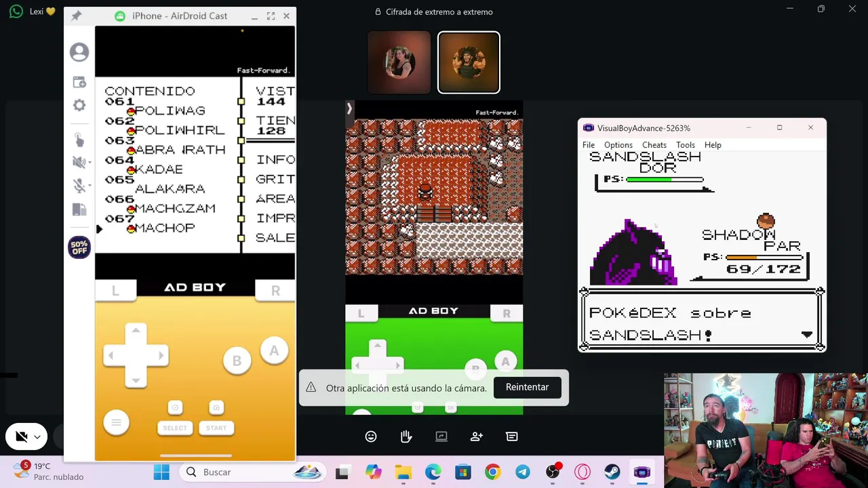
Task: Tap the B button on yellow emulator
Action: pyautogui.click(x=237, y=361)
